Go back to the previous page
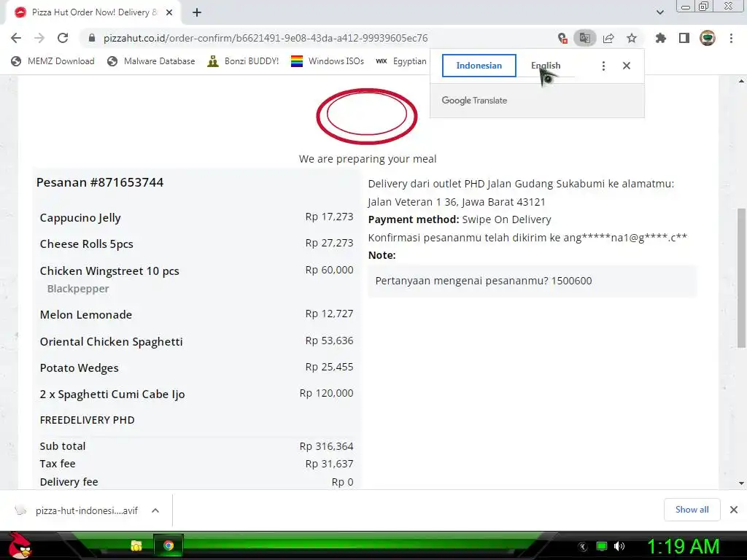Image resolution: width=747 pixels, height=560 pixels. point(16,38)
